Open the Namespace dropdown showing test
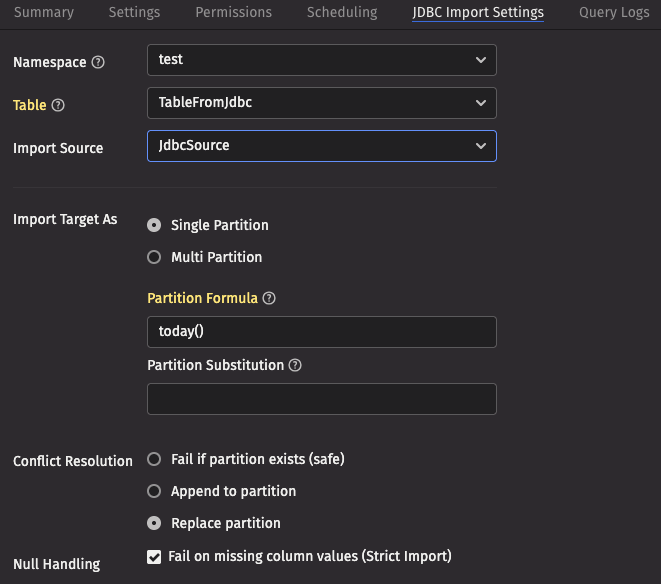661x584 pixels. pyautogui.click(x=321, y=60)
